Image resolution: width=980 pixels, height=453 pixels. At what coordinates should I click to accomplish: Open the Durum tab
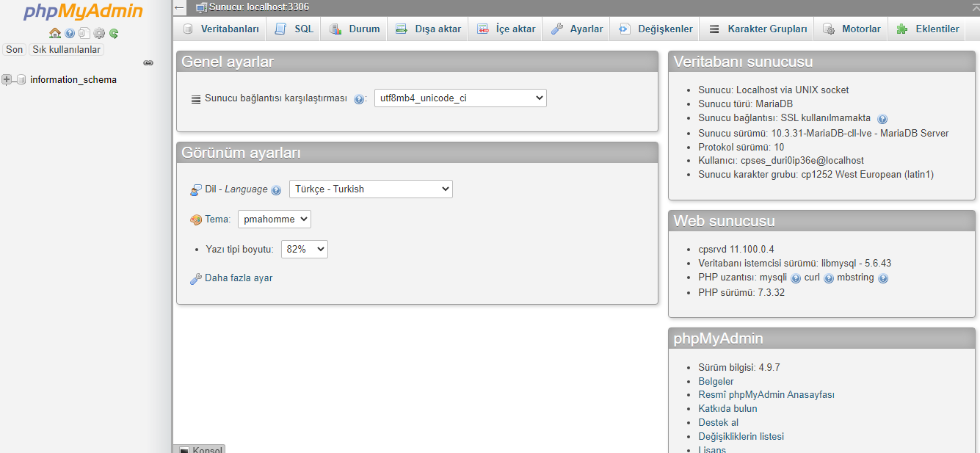[355, 29]
